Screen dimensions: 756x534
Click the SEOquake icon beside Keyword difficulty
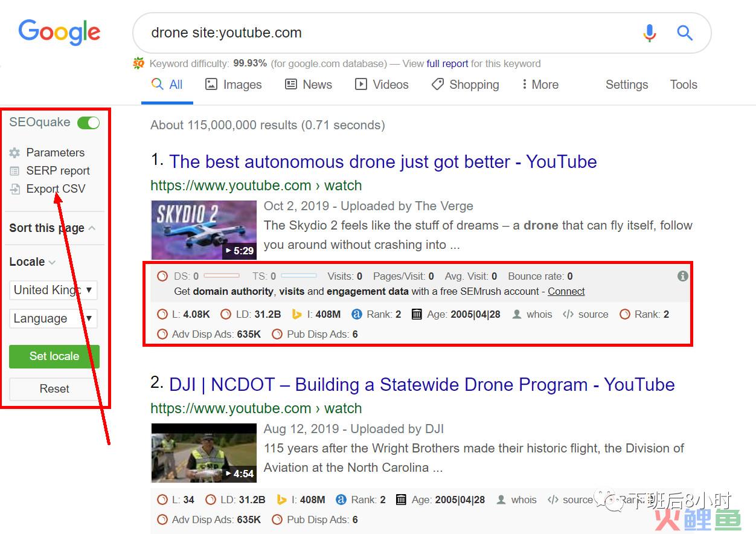[x=139, y=63]
